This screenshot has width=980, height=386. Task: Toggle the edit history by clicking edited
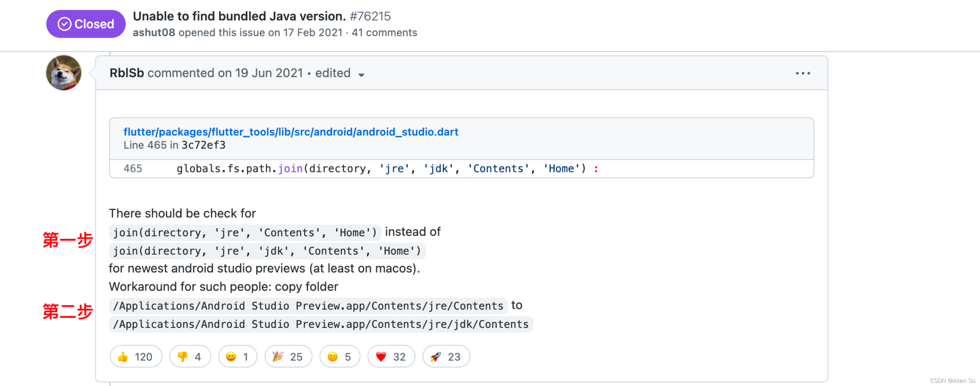click(x=332, y=73)
